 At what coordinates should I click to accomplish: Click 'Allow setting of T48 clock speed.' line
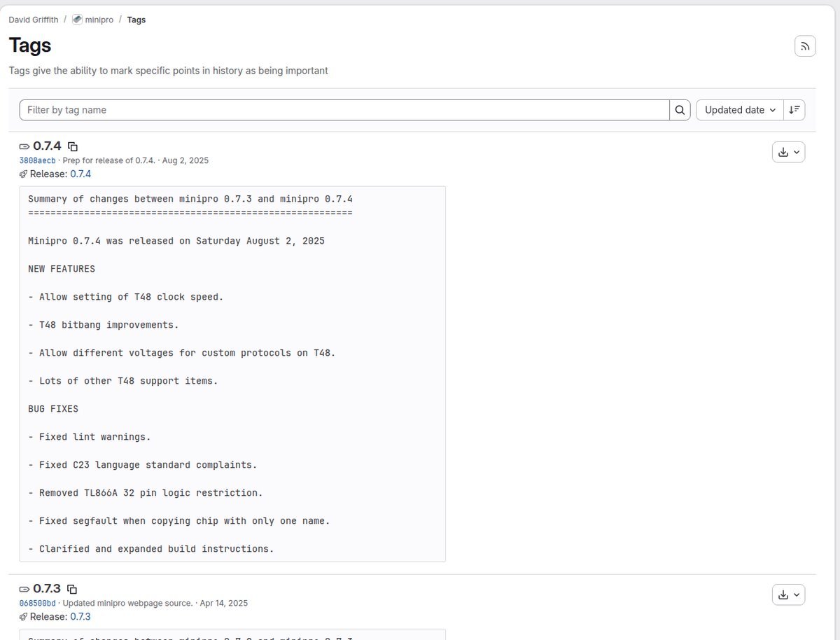[x=126, y=297]
